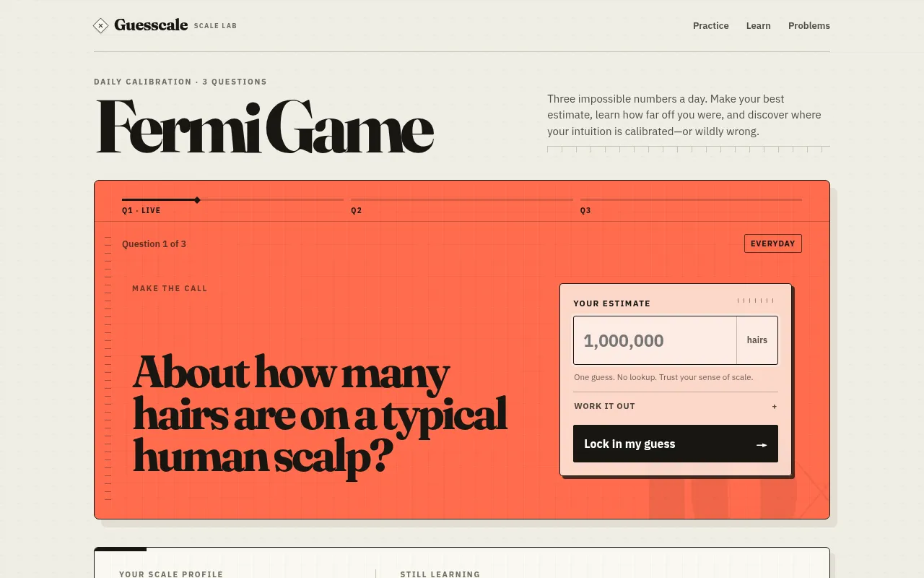Select the Q1 · LIVE step label
This screenshot has width=924, height=578.
click(141, 211)
